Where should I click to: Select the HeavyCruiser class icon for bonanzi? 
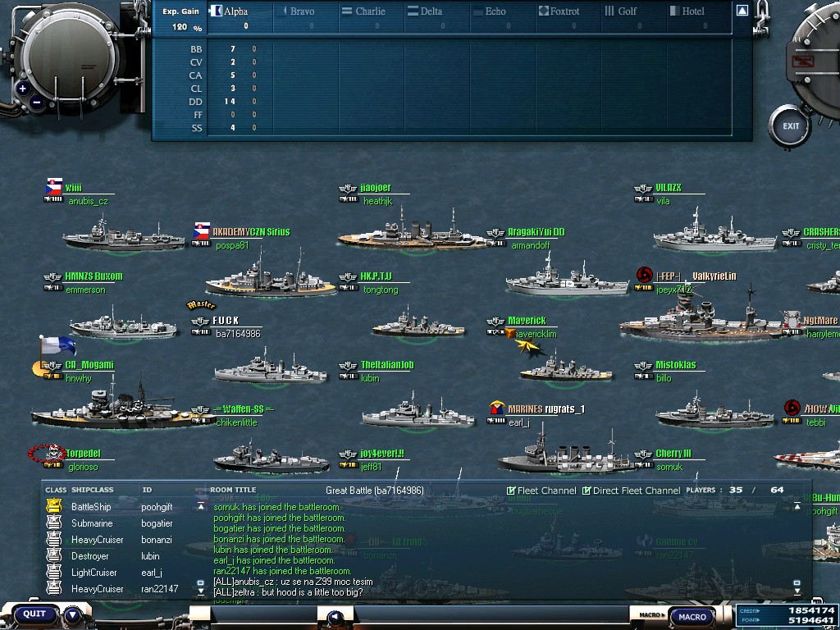coord(53,540)
